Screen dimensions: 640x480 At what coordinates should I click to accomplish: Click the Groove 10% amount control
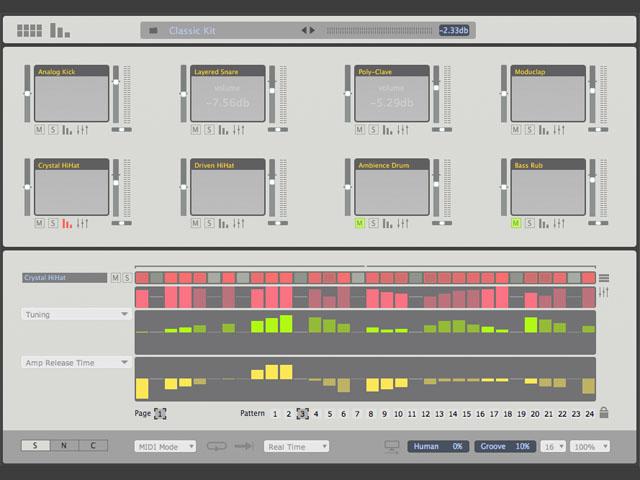coord(505,446)
